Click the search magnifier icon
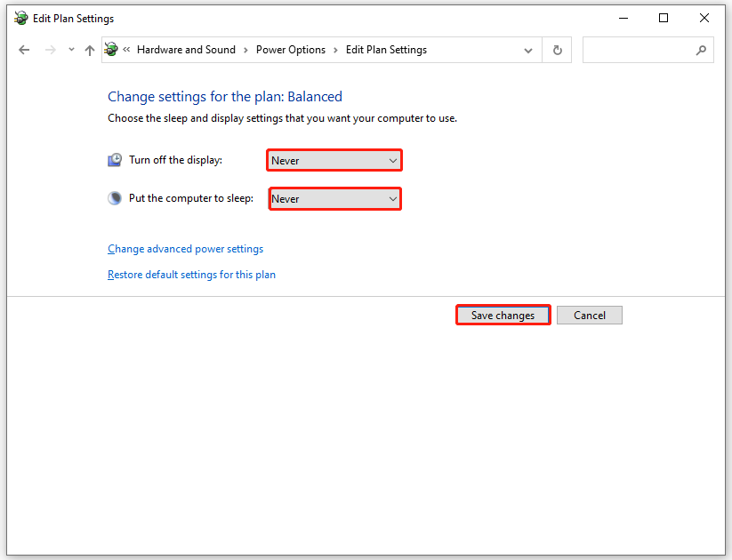The image size is (732, 560). coord(701,51)
